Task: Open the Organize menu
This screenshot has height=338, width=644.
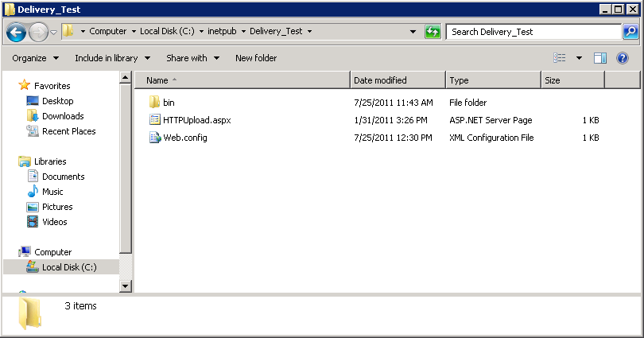Action: 35,58
